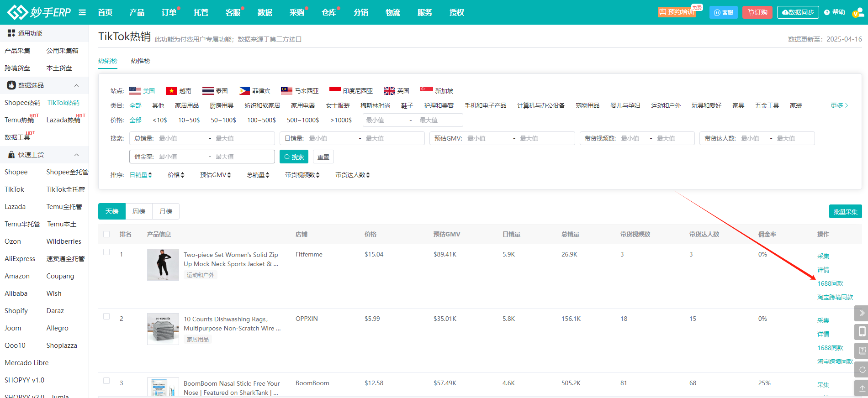Toggle the hamburger menu icon

[82, 12]
